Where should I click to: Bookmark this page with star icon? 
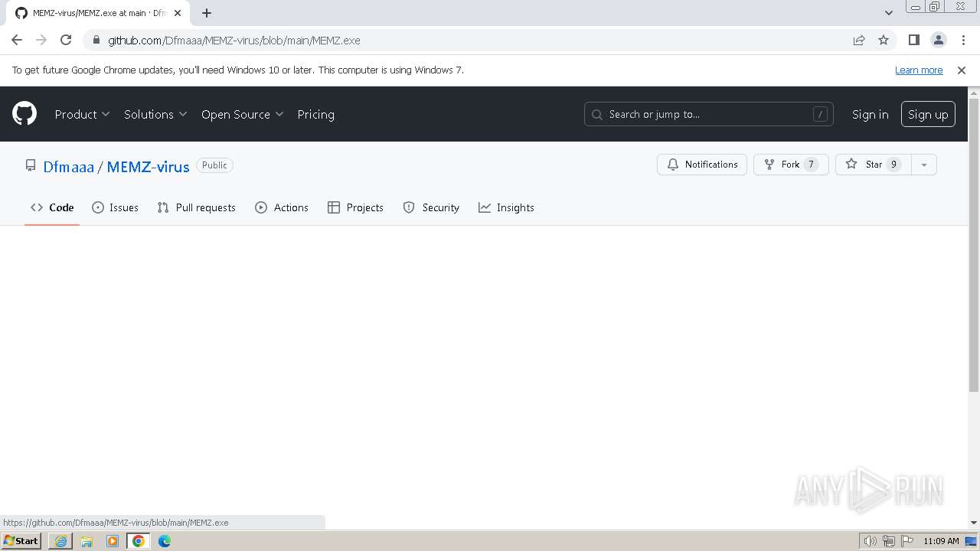[x=884, y=40]
